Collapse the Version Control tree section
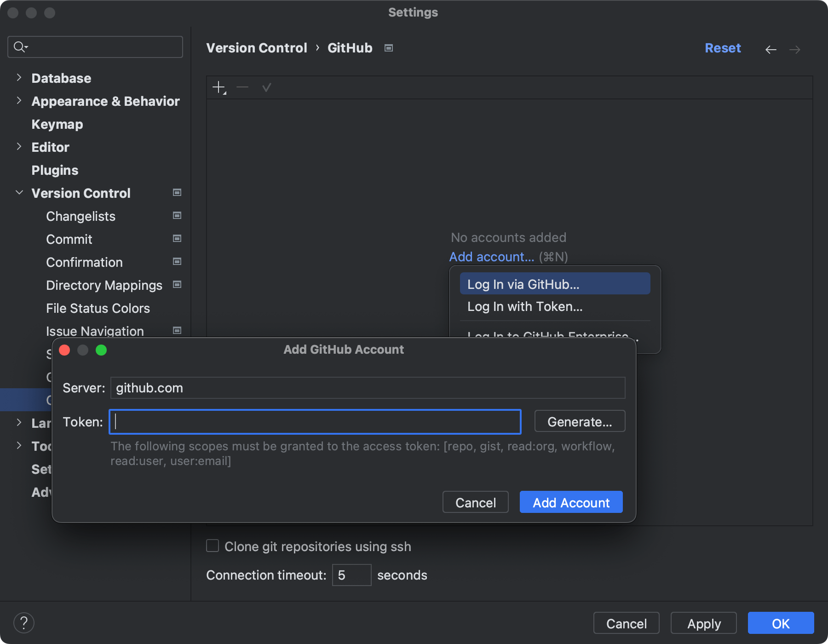 click(19, 193)
